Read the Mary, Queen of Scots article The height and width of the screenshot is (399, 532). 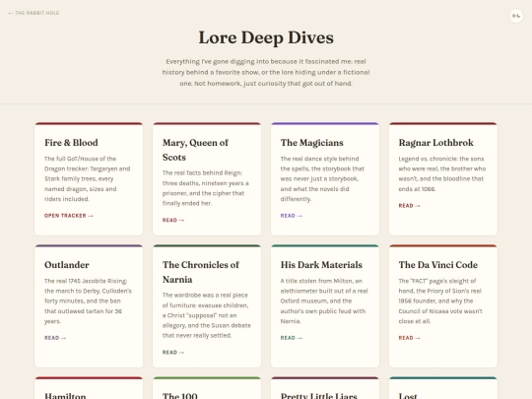(x=173, y=220)
